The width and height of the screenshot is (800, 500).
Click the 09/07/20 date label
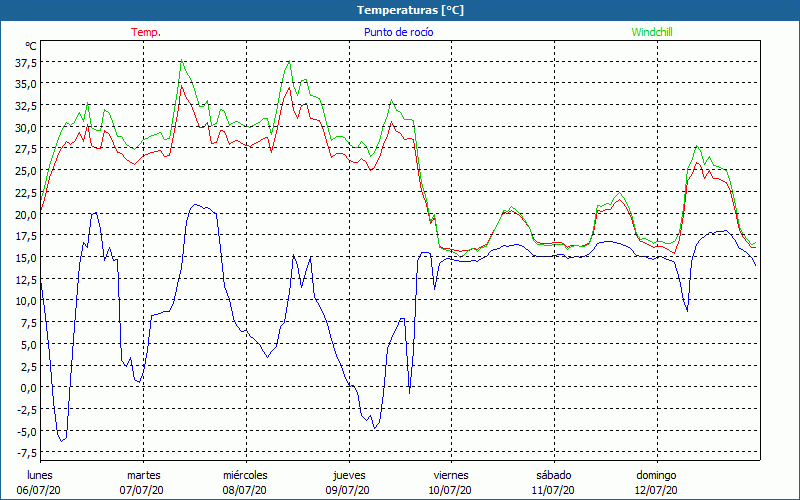point(348,490)
